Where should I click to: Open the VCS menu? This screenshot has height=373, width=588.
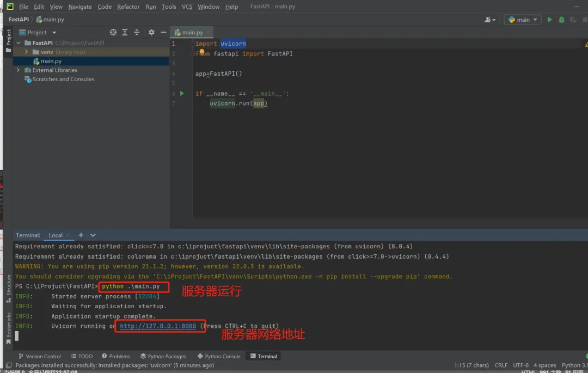point(187,7)
